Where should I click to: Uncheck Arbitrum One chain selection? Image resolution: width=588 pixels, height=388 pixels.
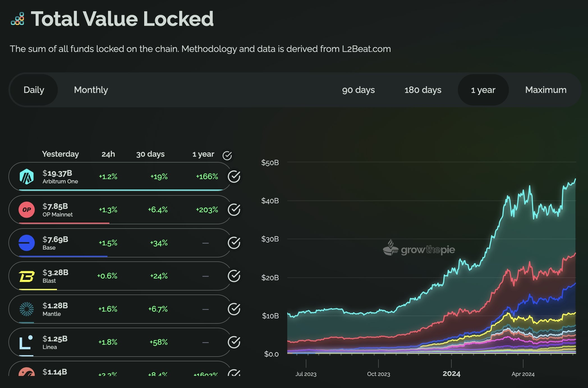(234, 177)
